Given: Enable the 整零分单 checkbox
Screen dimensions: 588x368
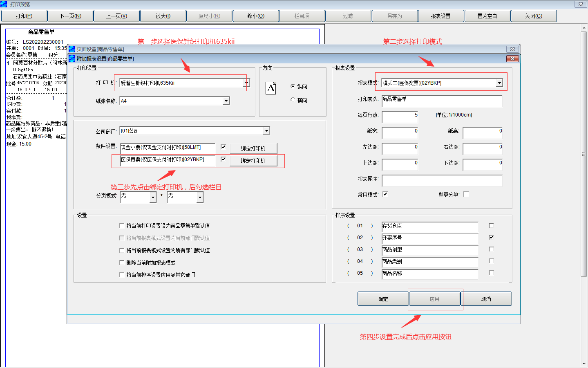Looking at the screenshot, I should (x=466, y=194).
